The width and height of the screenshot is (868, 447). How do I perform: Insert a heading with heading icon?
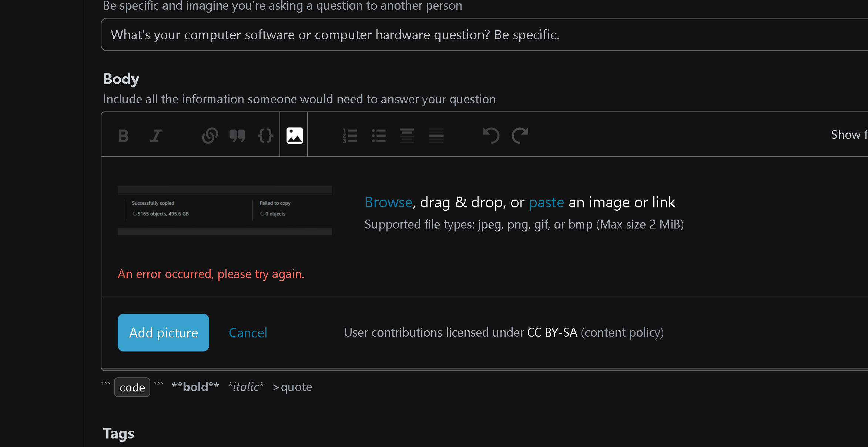(407, 136)
